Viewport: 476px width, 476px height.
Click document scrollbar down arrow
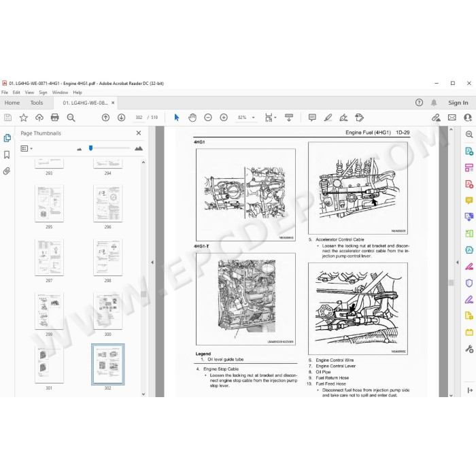[451, 395]
